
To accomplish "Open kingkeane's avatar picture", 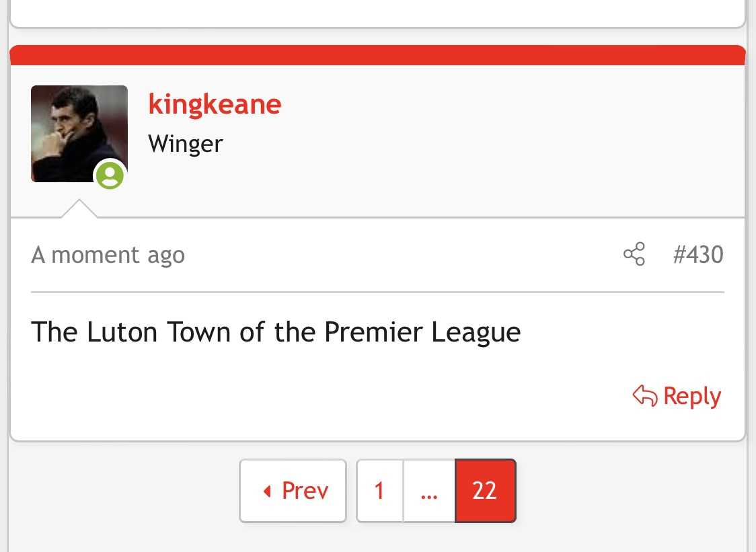I will pos(79,134).
